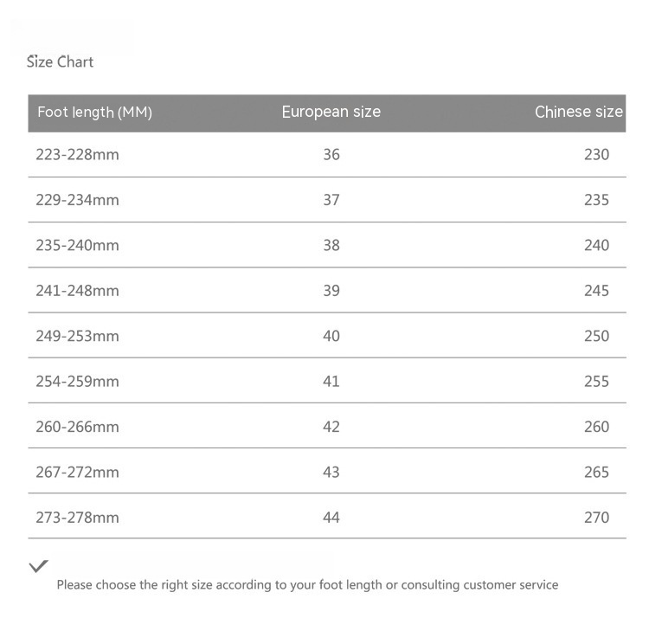Click the Size Chart title
Screen dimensions: 649x644
tap(60, 62)
